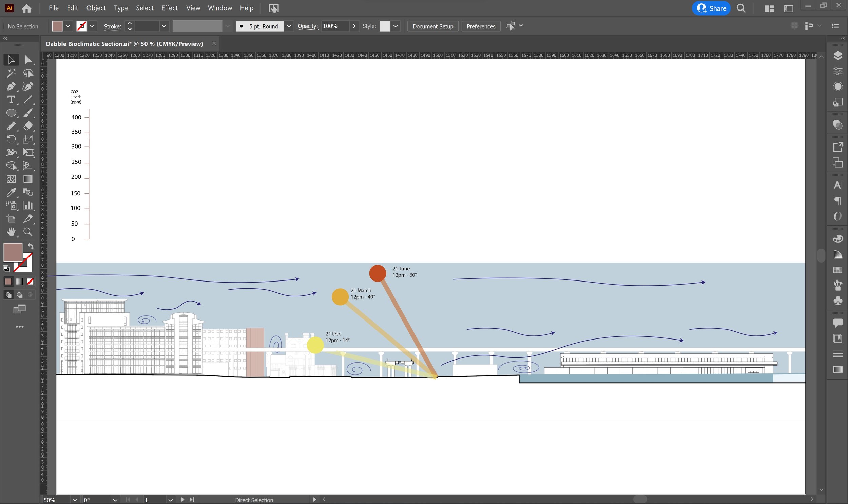Image resolution: width=848 pixels, height=504 pixels.
Task: Click the control bar stroke swatch
Action: pyautogui.click(x=81, y=26)
